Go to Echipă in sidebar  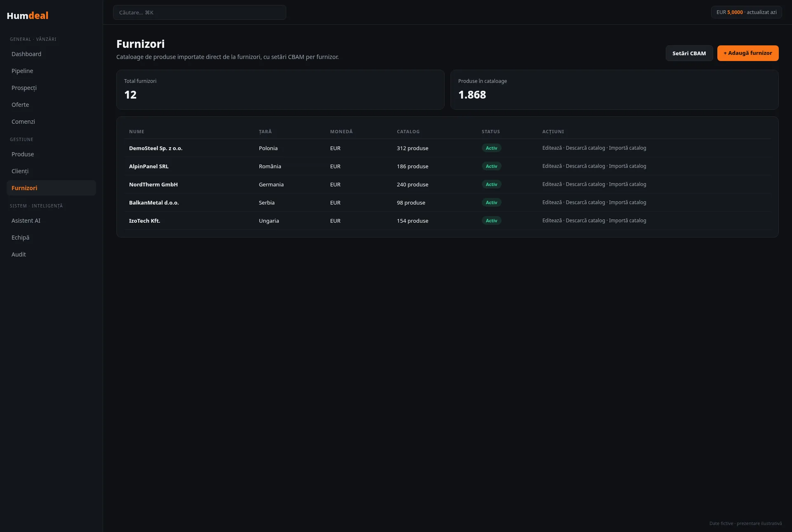pyautogui.click(x=51, y=238)
